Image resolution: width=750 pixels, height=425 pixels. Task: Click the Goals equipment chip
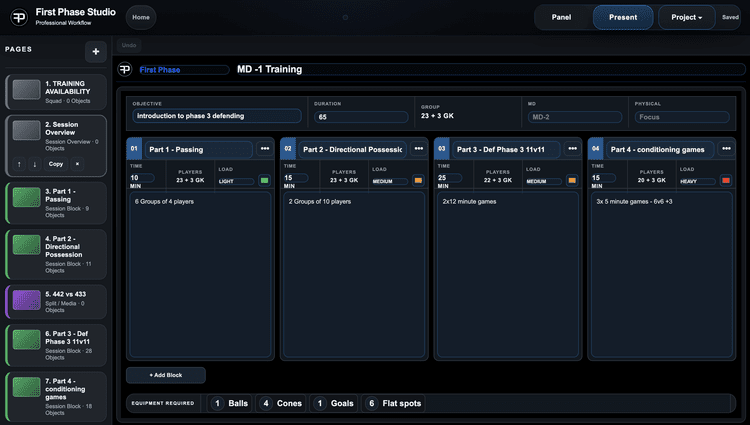334,403
